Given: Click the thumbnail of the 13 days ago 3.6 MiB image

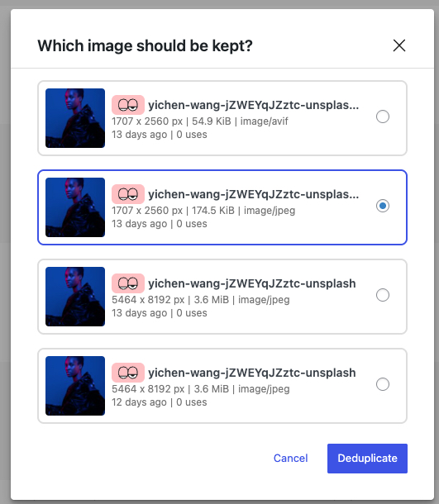Looking at the screenshot, I should pyautogui.click(x=75, y=297).
